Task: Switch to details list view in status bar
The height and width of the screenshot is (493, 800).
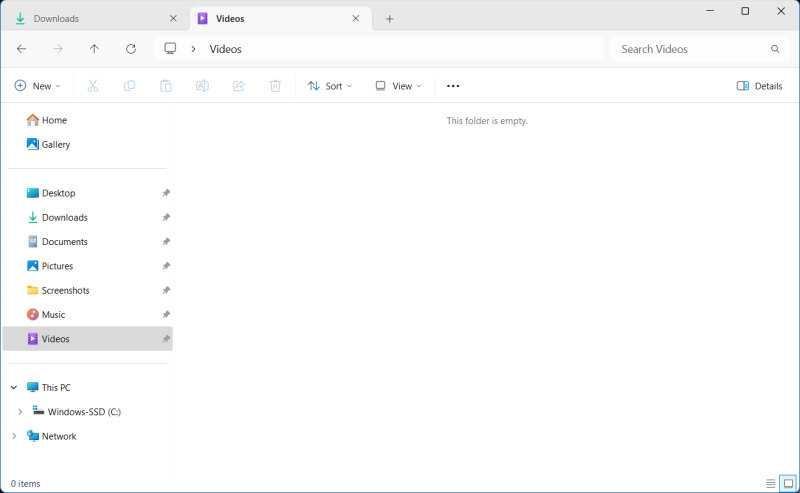Action: (x=769, y=484)
